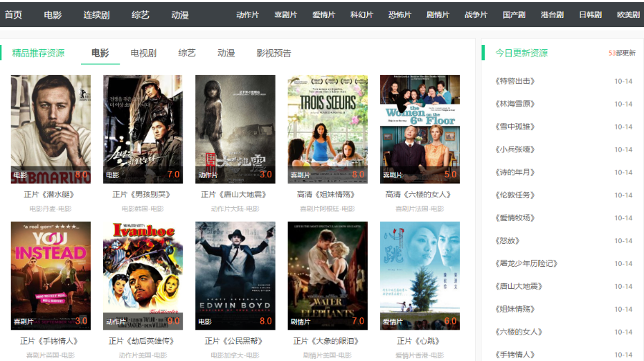Open 《怒放》 in today's updates
This screenshot has width=644, height=361.
point(507,240)
